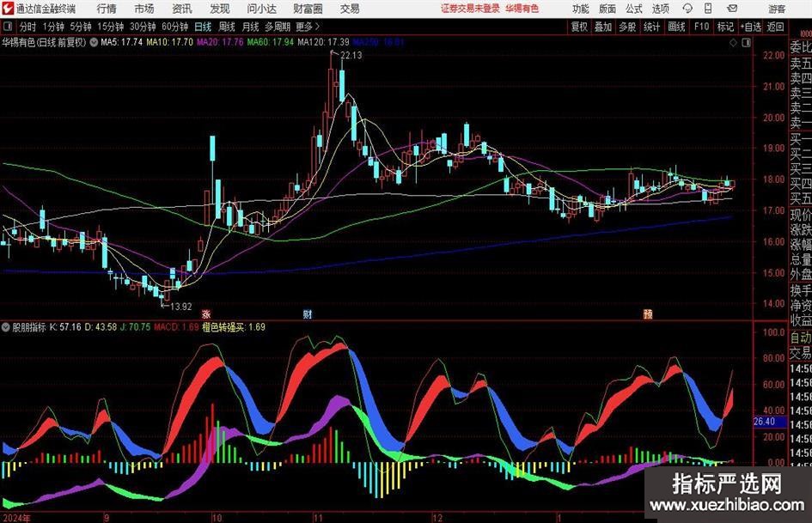Select the 日线 daily period tab

click(x=203, y=27)
